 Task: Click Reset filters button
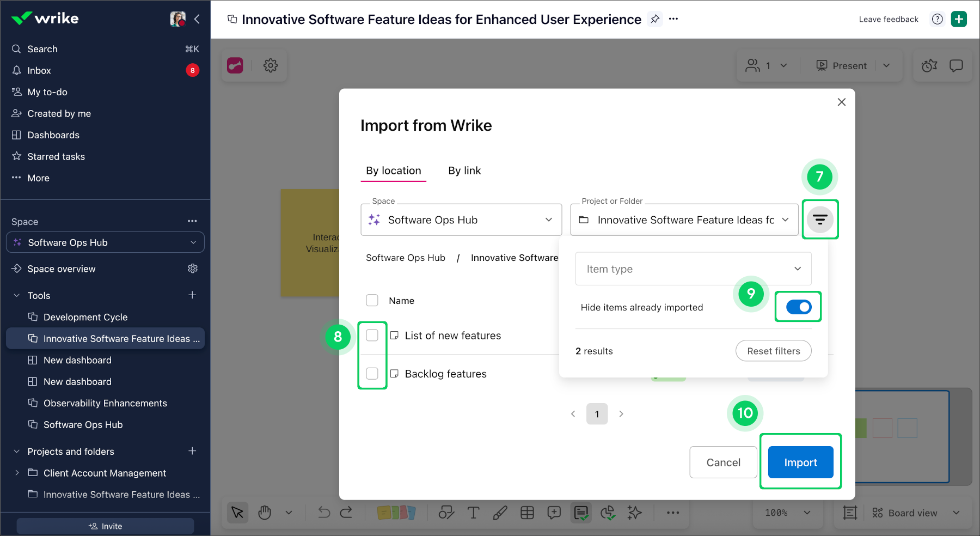pyautogui.click(x=773, y=351)
